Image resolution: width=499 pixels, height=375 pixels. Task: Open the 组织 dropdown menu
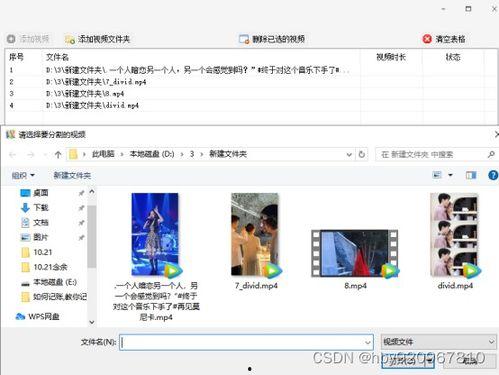pyautogui.click(x=23, y=175)
